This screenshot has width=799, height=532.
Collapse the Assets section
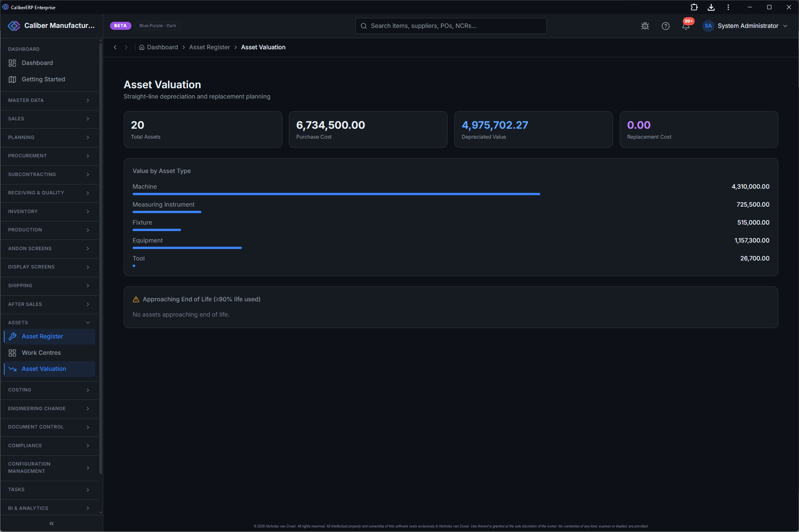tap(49, 323)
